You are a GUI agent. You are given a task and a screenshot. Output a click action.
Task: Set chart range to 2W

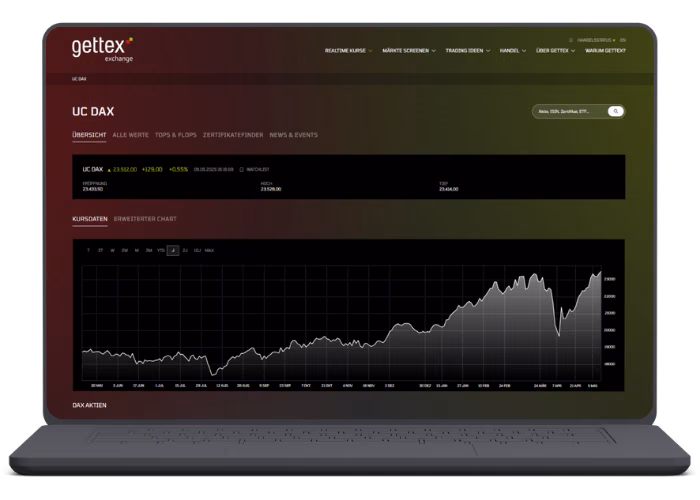click(x=125, y=250)
